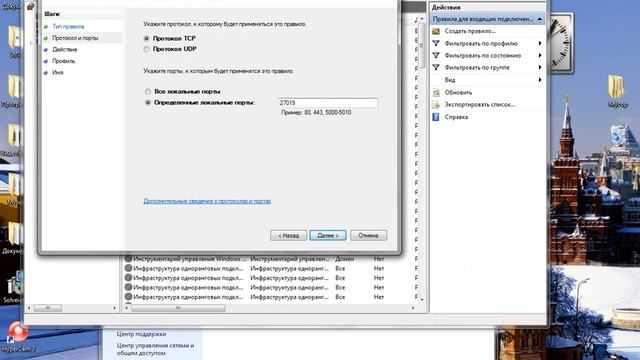This screenshot has height=360, width=640.
Task: Expand the 'Фильтровать по состоянию' submenu arrow
Action: (x=540, y=55)
